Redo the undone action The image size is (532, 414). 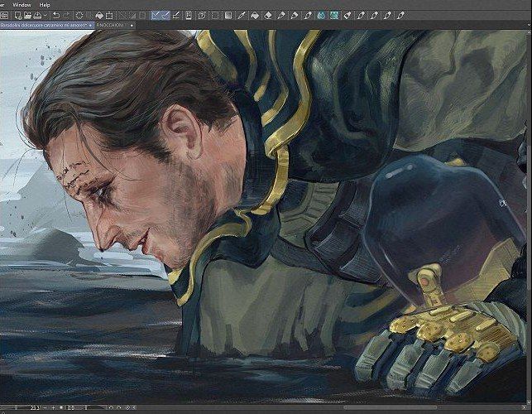pyautogui.click(x=66, y=15)
